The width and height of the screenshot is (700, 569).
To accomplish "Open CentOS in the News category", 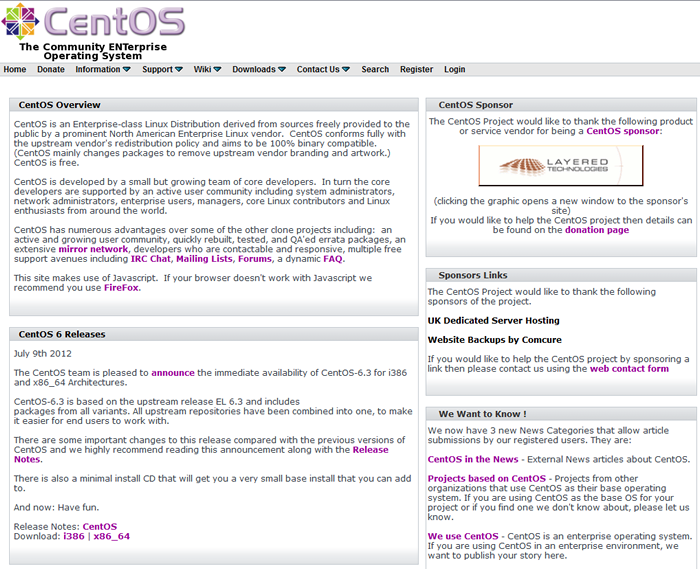I will coord(473,459).
